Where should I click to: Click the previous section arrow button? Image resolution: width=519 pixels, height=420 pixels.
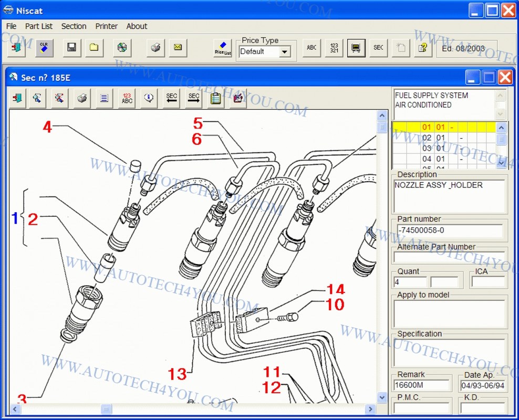click(x=171, y=98)
